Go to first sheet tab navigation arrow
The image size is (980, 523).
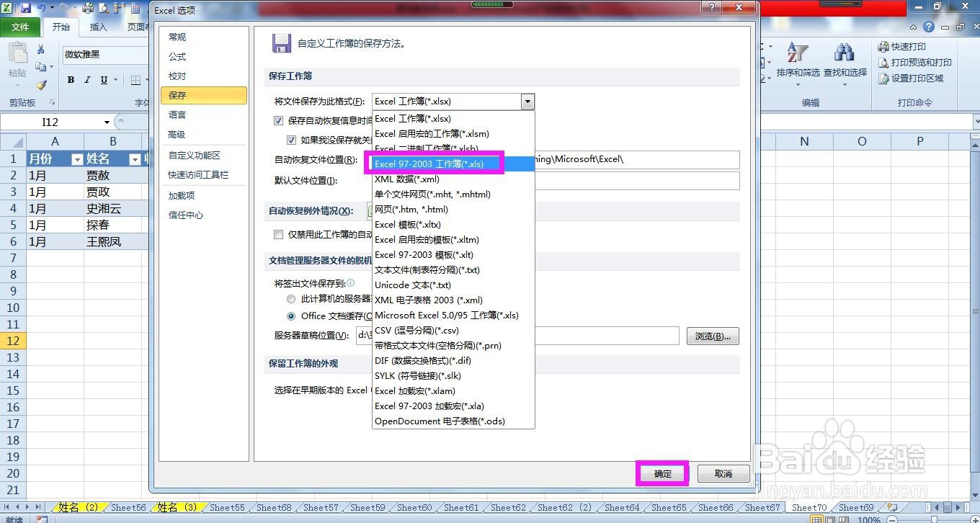tap(6, 508)
